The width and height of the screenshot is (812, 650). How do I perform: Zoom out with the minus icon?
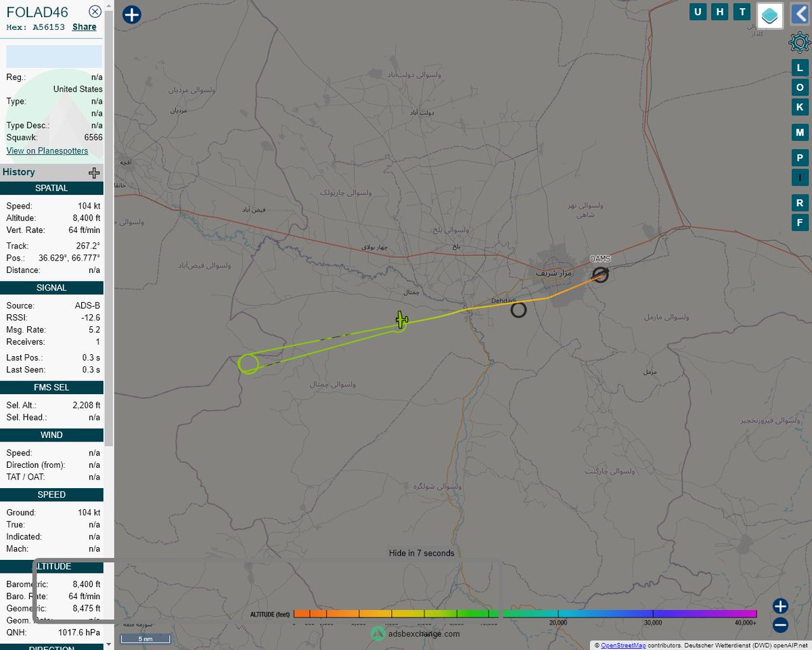tap(780, 625)
